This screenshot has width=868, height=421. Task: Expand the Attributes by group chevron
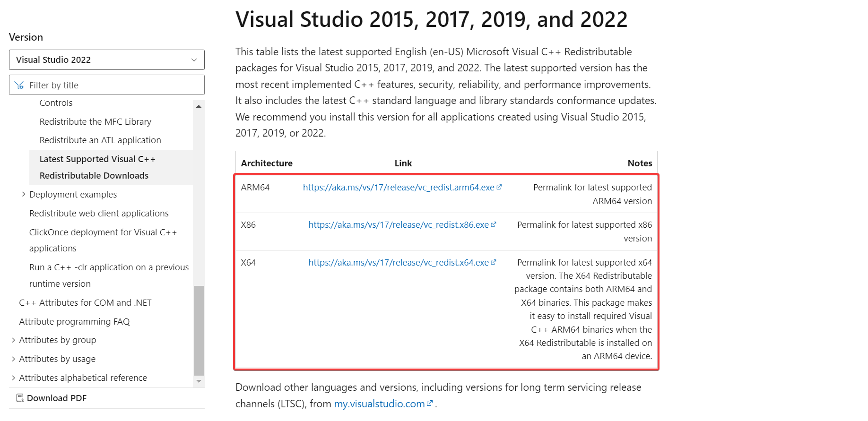tap(13, 340)
